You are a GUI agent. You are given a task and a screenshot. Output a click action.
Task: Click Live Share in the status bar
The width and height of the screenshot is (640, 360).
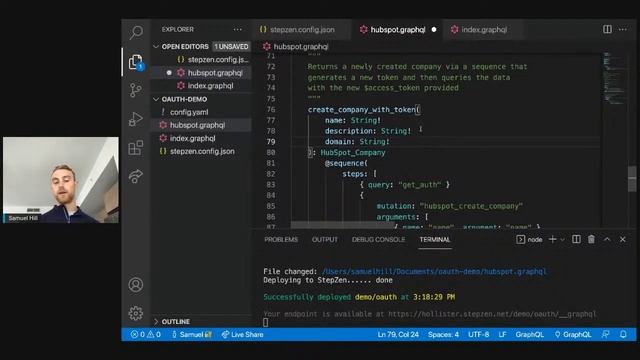pos(242,334)
